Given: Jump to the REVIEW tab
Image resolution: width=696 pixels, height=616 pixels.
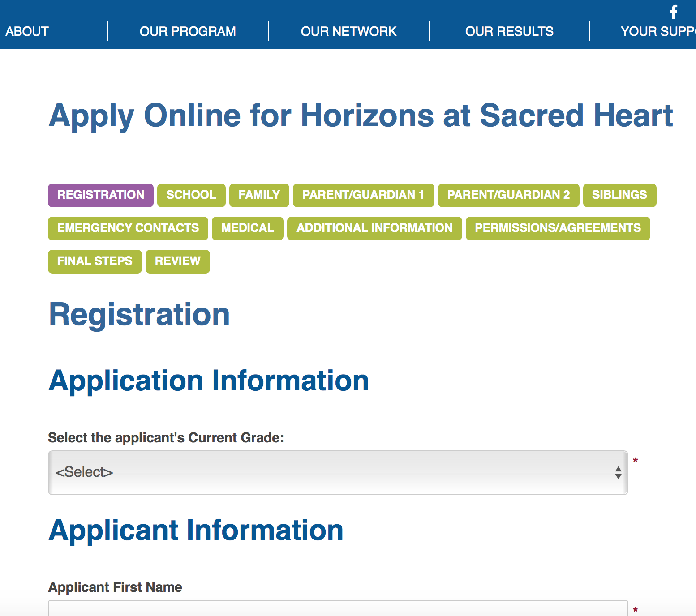Looking at the screenshot, I should 178,261.
